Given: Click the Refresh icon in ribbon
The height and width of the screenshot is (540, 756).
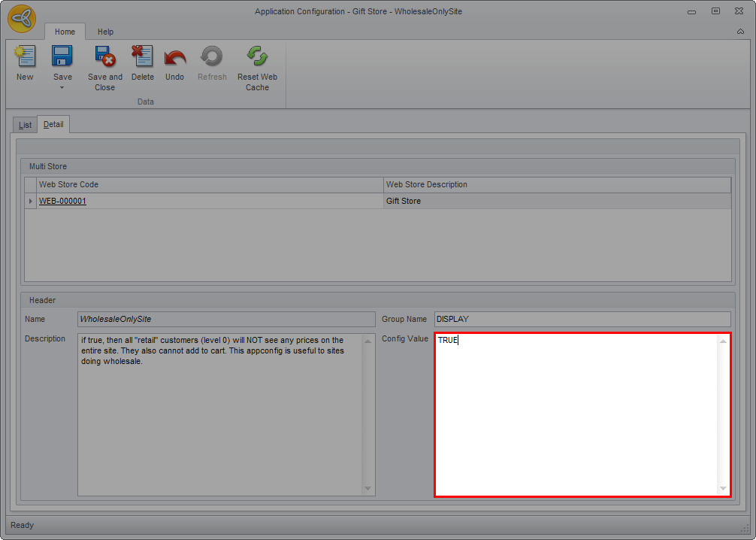Looking at the screenshot, I should click(x=211, y=57).
